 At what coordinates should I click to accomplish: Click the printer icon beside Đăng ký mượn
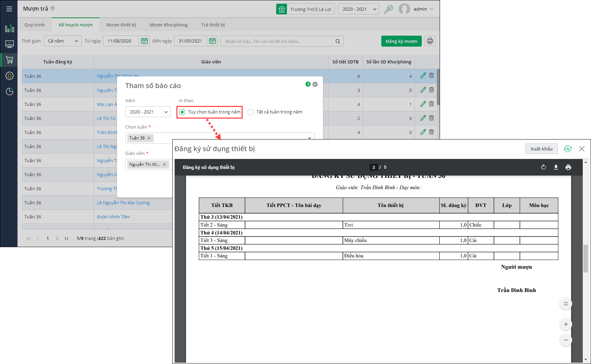pos(430,41)
